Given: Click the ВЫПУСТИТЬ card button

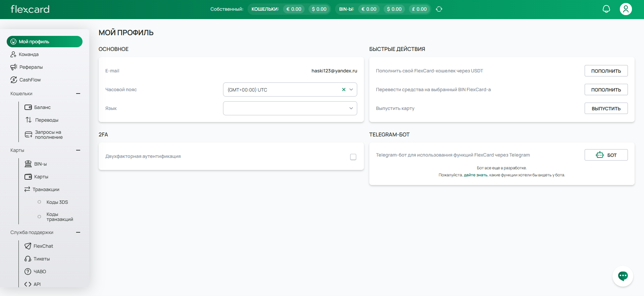Looking at the screenshot, I should pos(606,108).
